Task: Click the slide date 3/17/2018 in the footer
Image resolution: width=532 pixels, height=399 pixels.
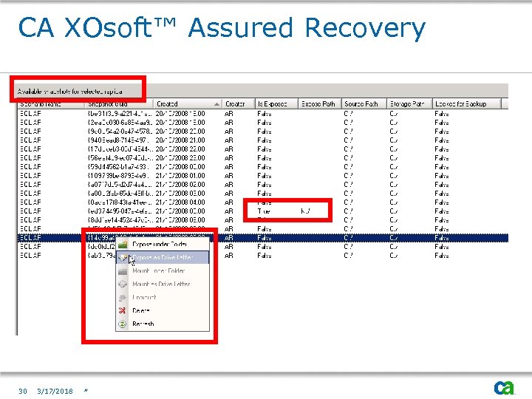Action: (x=55, y=391)
